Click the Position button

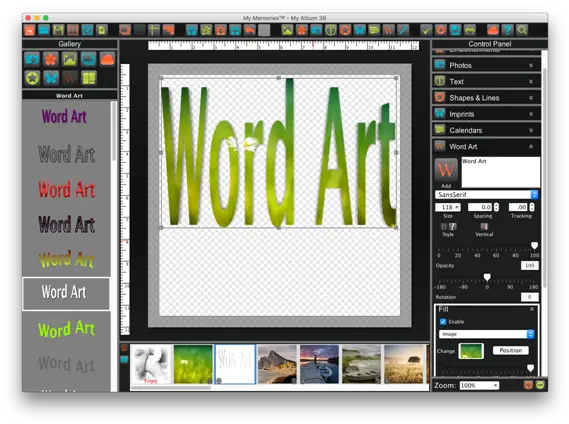[511, 350]
